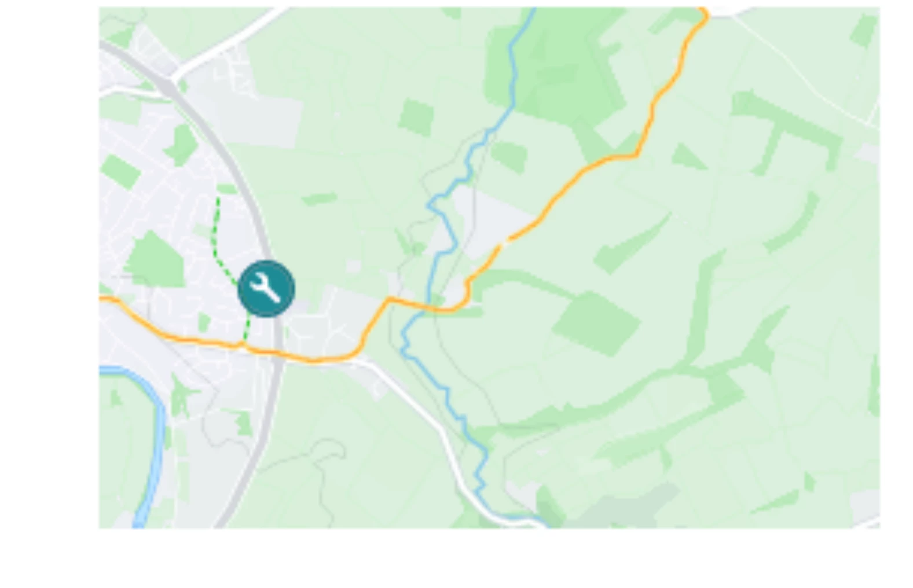Click the short green dashed path below the marker
This screenshot has width=913, height=588.
coord(246,330)
